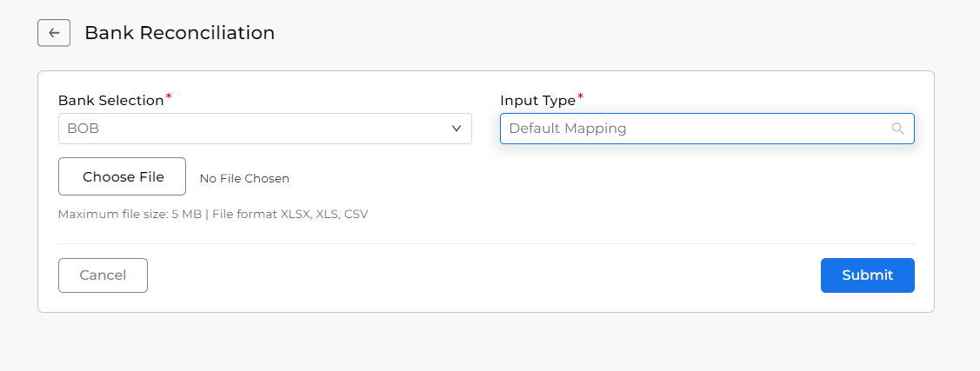Click the Input Type field label
Viewport: 980px width, 371px height.
coord(537,101)
